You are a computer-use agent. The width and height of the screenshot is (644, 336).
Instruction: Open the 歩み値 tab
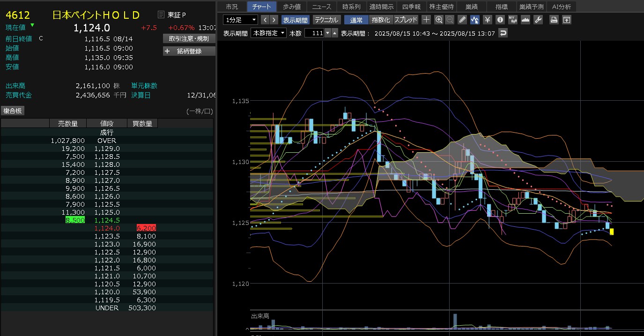[292, 7]
